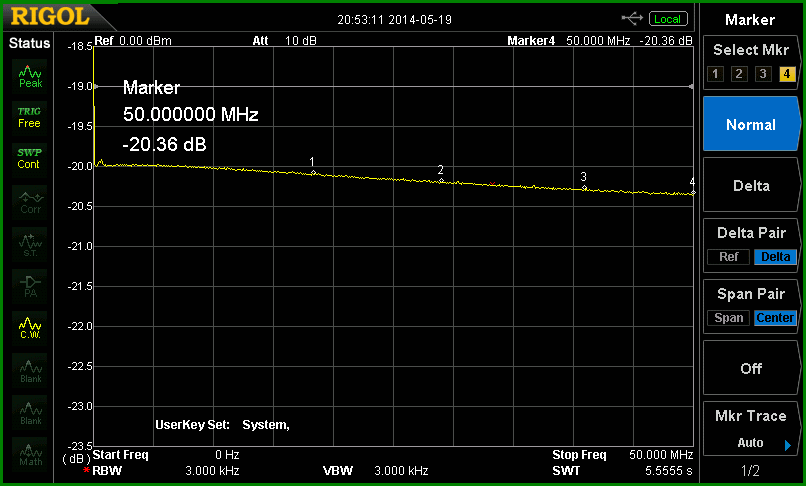Choose Span in Span Pair

tap(728, 318)
